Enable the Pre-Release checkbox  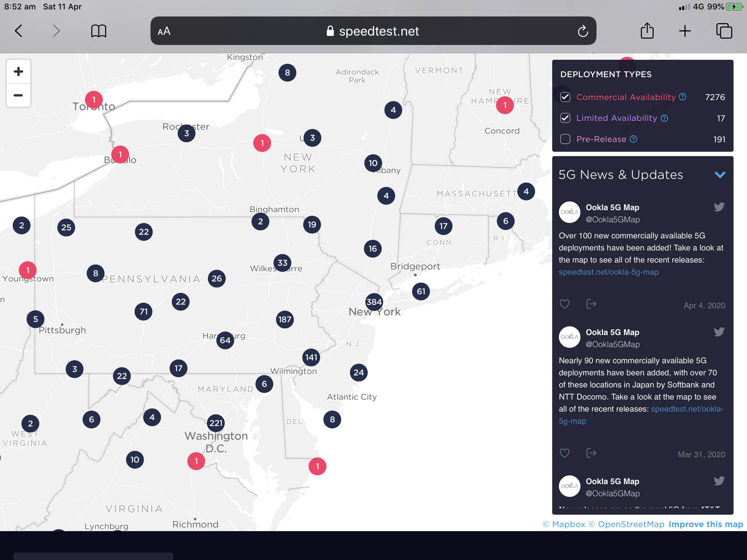point(565,139)
